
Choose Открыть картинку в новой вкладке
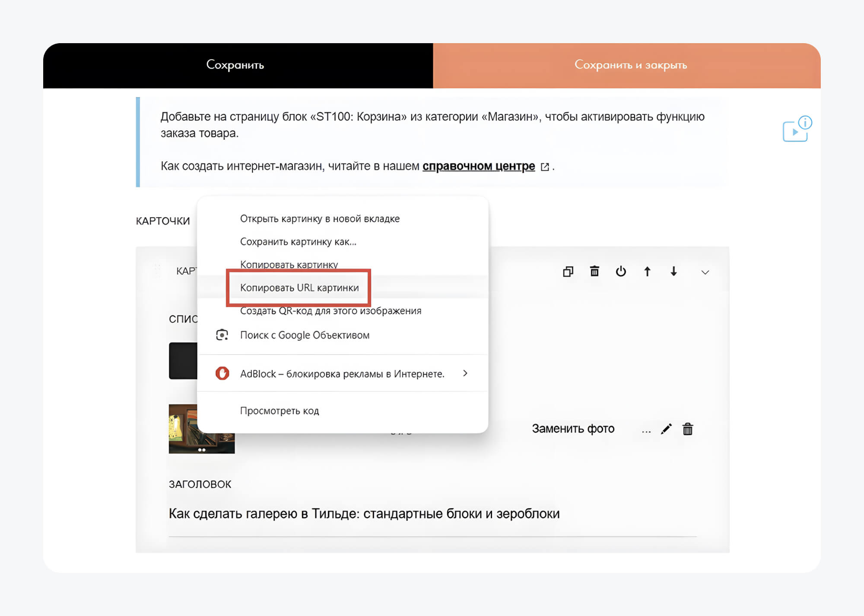coord(320,219)
